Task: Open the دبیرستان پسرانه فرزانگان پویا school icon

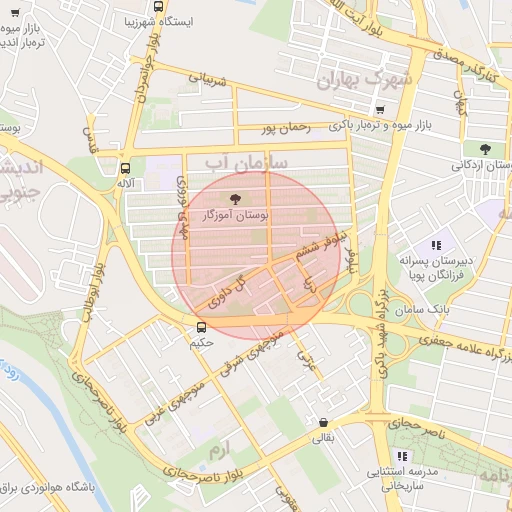Action: pyautogui.click(x=436, y=246)
